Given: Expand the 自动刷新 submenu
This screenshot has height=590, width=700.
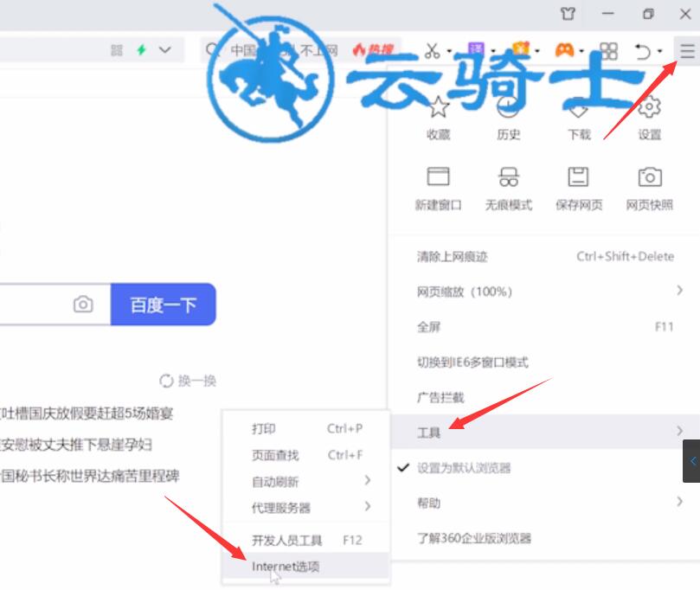Looking at the screenshot, I should pos(306,481).
